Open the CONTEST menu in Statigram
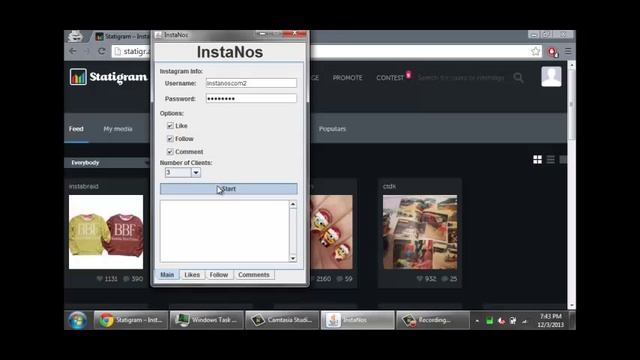 point(390,78)
